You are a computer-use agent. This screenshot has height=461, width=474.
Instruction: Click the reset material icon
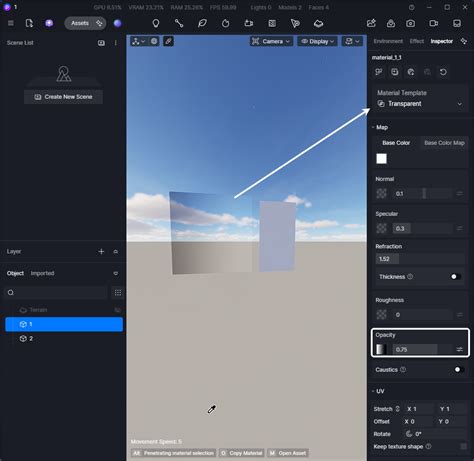point(443,72)
